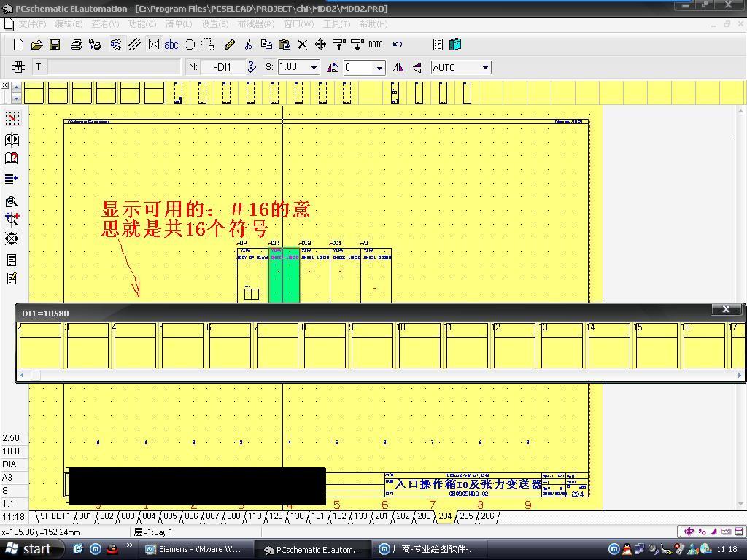
Task: Open a project with the folder icon
Action: point(36,44)
